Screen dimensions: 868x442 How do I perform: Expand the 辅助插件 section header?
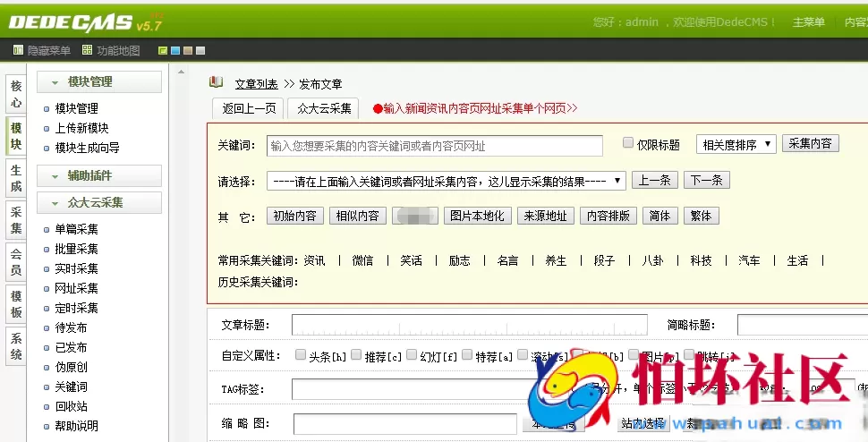click(99, 176)
